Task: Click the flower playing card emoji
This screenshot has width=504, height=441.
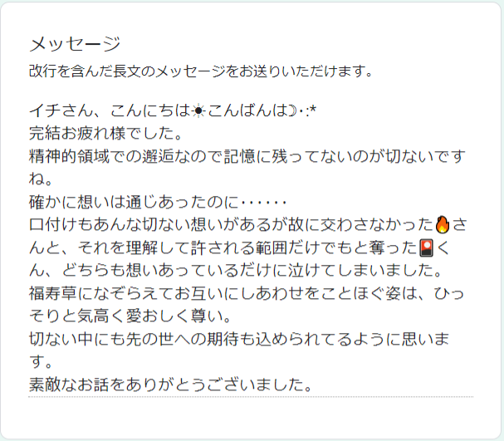Action: pos(426,247)
